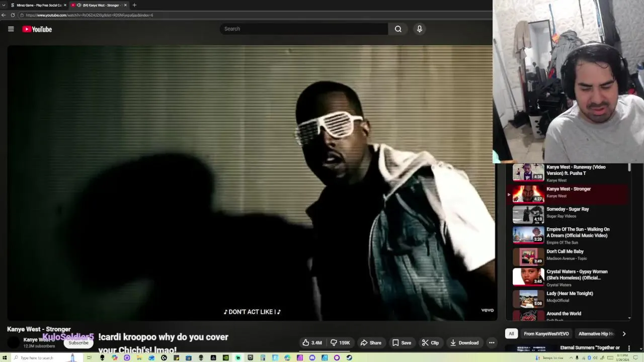The height and width of the screenshot is (362, 644).
Task: Click the YouTube logo to go home
Action: pyautogui.click(x=37, y=29)
